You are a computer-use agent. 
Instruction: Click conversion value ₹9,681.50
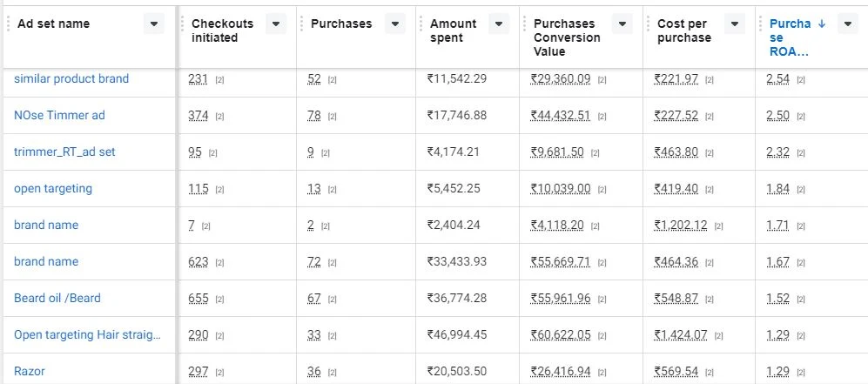(557, 152)
